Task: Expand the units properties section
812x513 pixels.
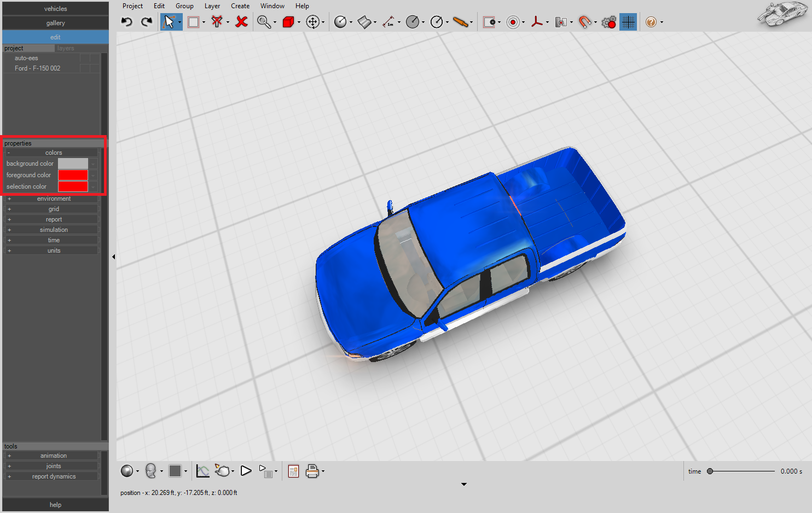Action: (52, 250)
